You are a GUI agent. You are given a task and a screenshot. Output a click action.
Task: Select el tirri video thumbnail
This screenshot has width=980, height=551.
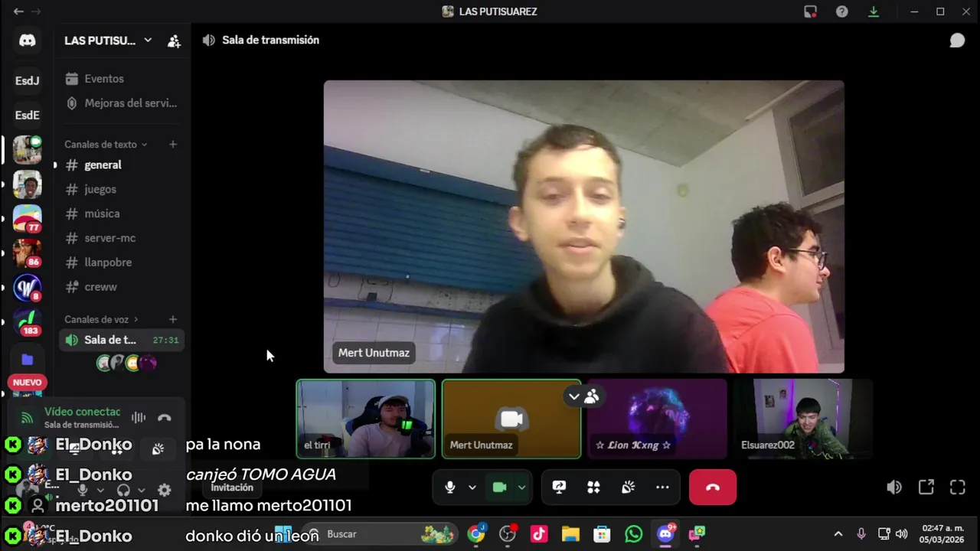[x=366, y=419]
